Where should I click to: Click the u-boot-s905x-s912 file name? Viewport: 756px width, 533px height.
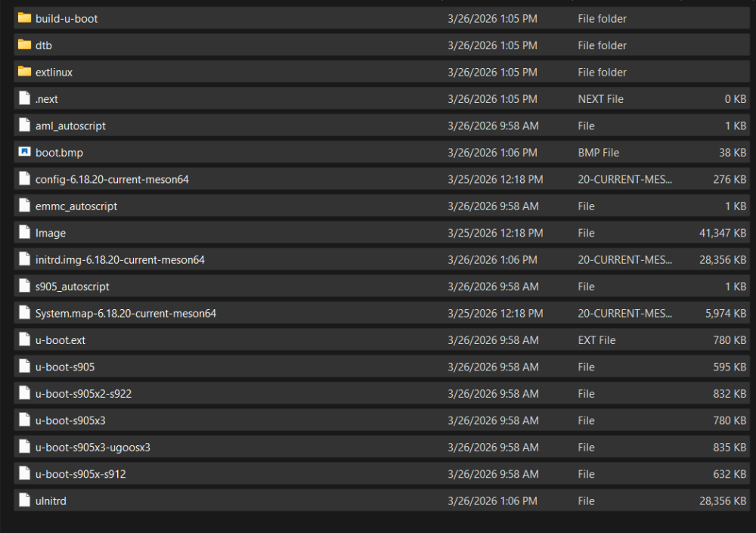[x=81, y=474]
